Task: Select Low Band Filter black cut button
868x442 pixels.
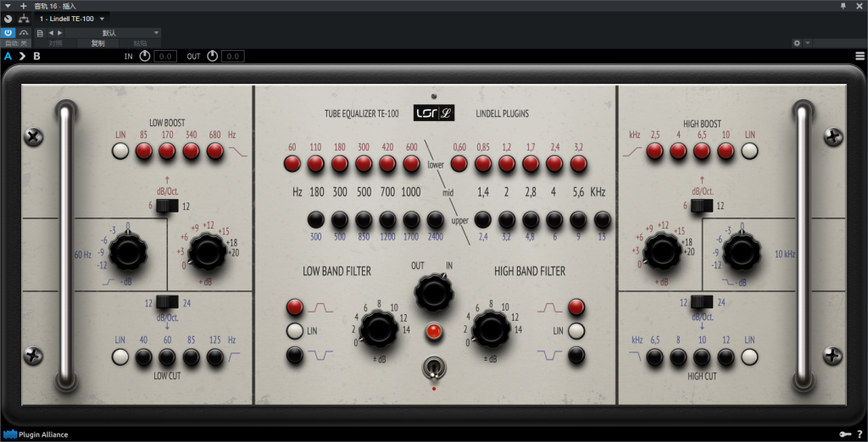Action: pyautogui.click(x=294, y=355)
